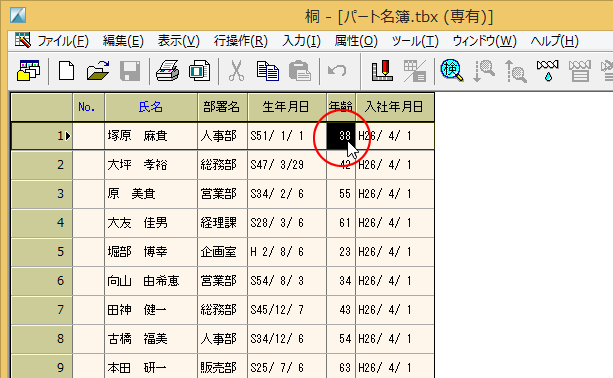613x378 pixels.
Task: Click the age cell 23
Action: pyautogui.click(x=341, y=251)
